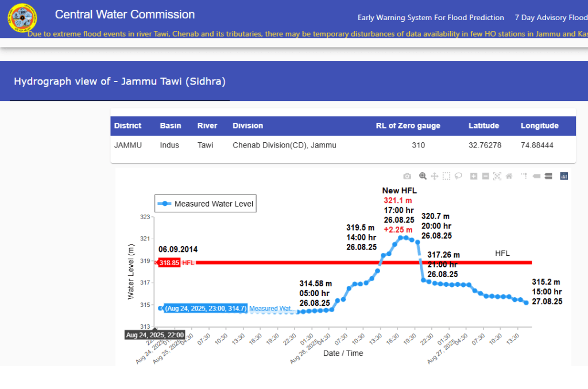Click the Zoom Out minus icon

[x=485, y=176]
